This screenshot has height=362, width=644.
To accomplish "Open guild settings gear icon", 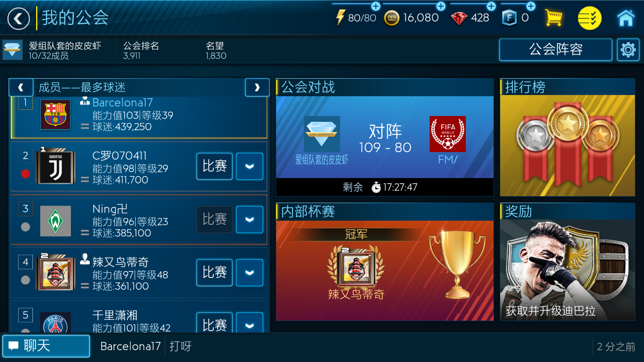I will pyautogui.click(x=628, y=50).
